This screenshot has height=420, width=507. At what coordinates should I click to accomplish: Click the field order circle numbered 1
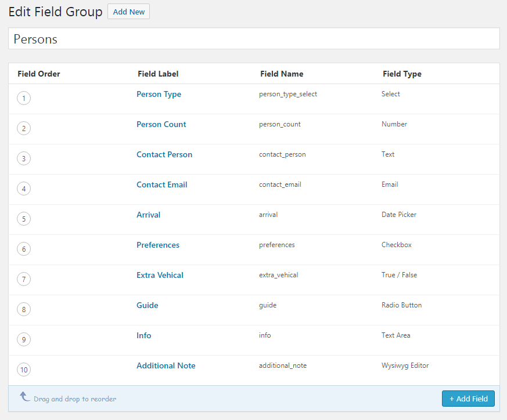[24, 98]
